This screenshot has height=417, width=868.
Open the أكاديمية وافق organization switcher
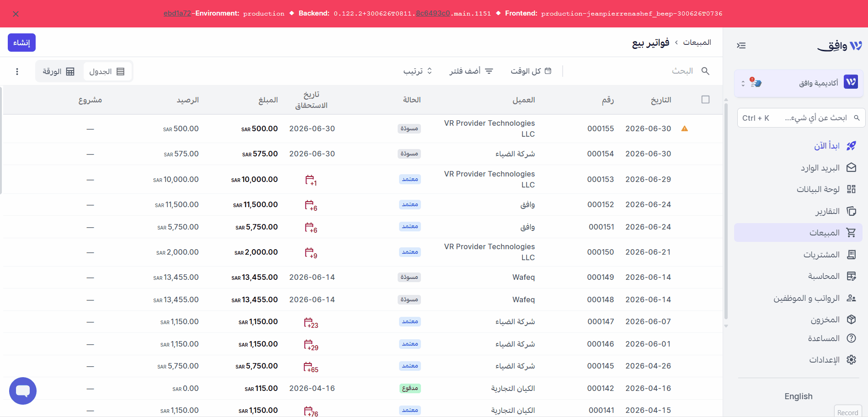click(x=798, y=83)
